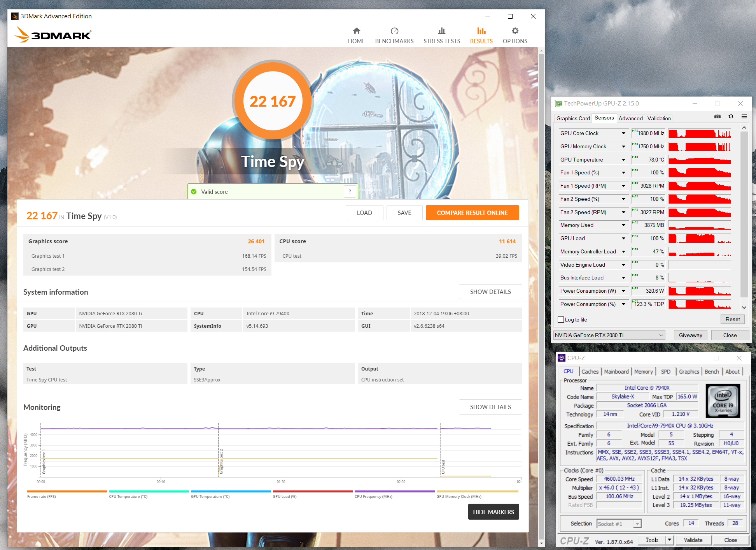Show details for System information

point(490,292)
